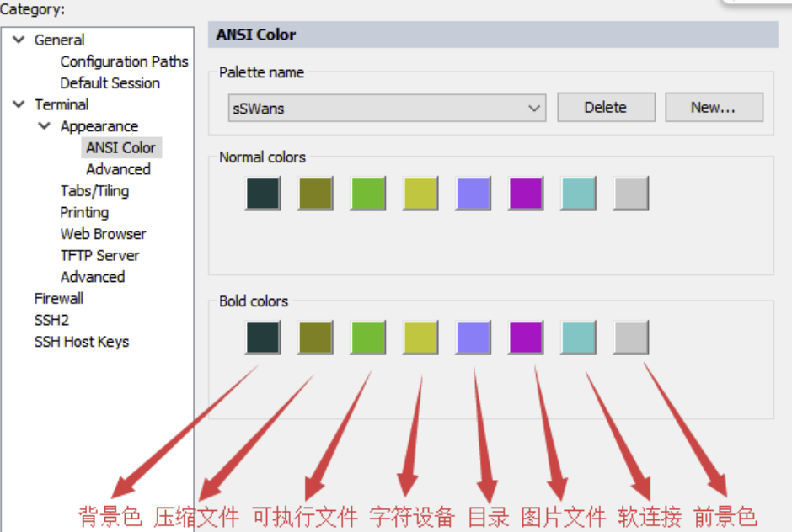Pick olive swatch in Bold colors
Viewport: 792px width, 532px height.
[315, 338]
